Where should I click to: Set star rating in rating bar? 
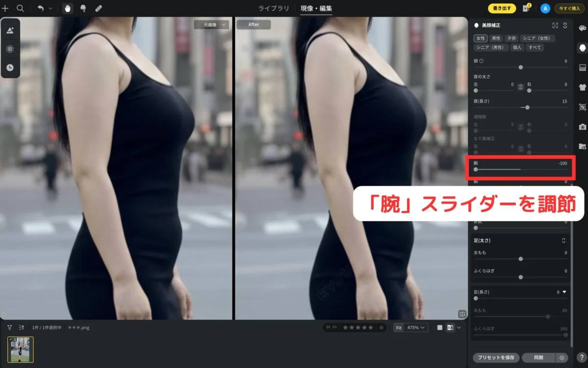pos(358,327)
